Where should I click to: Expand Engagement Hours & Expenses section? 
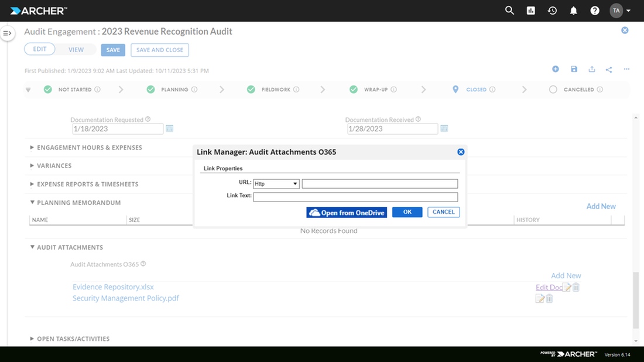(32, 147)
